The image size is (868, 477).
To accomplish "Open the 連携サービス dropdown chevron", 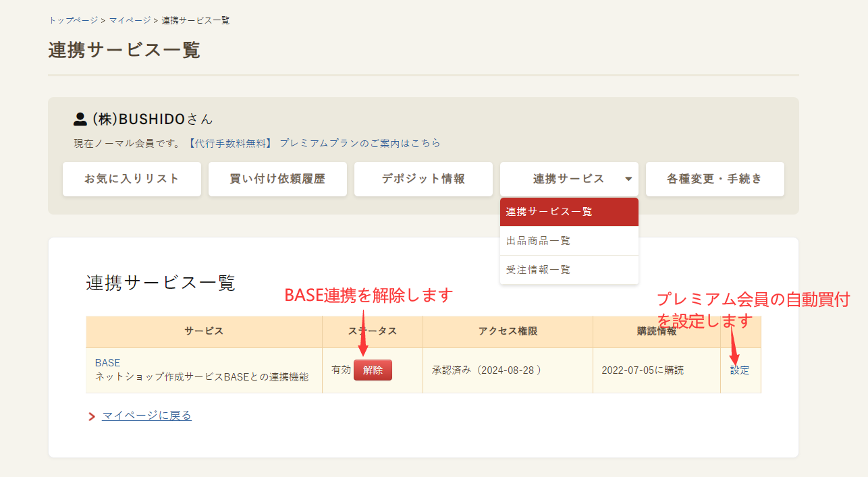I will 627,179.
